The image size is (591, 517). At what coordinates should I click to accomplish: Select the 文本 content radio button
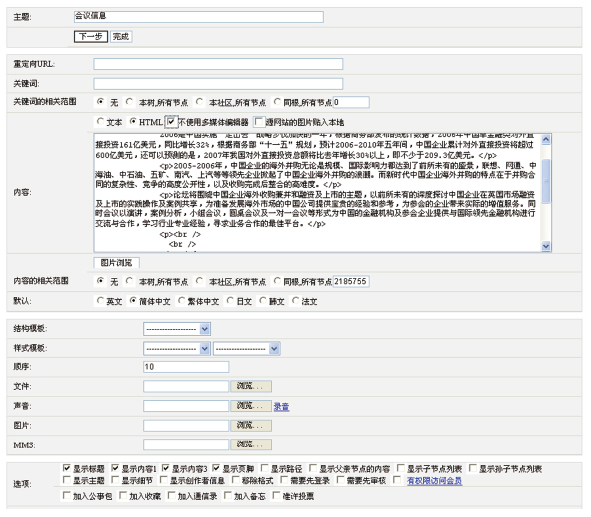point(100,121)
